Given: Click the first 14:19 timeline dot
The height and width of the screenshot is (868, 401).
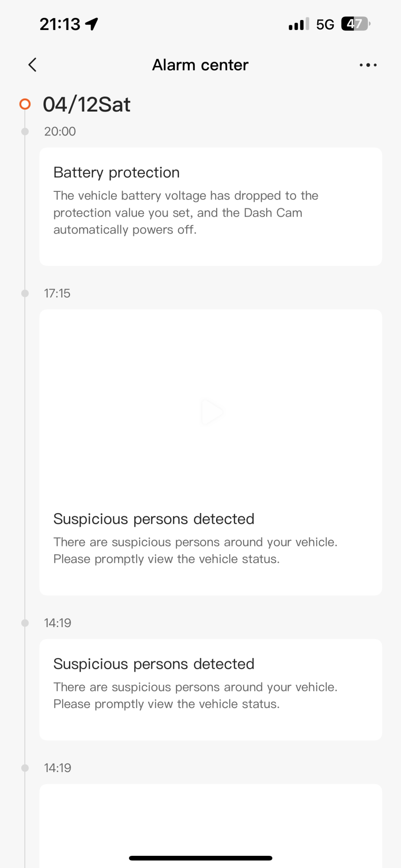Looking at the screenshot, I should tap(25, 623).
